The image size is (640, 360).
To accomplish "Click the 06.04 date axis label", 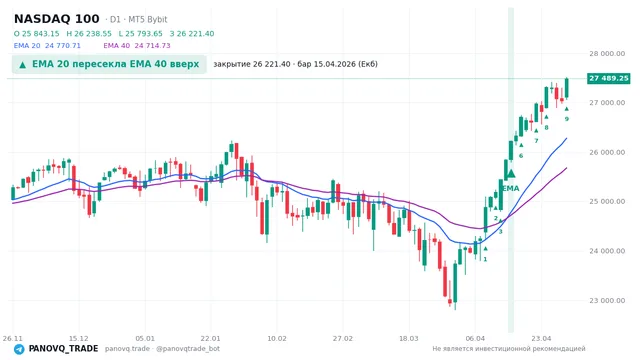I will coord(475,338).
